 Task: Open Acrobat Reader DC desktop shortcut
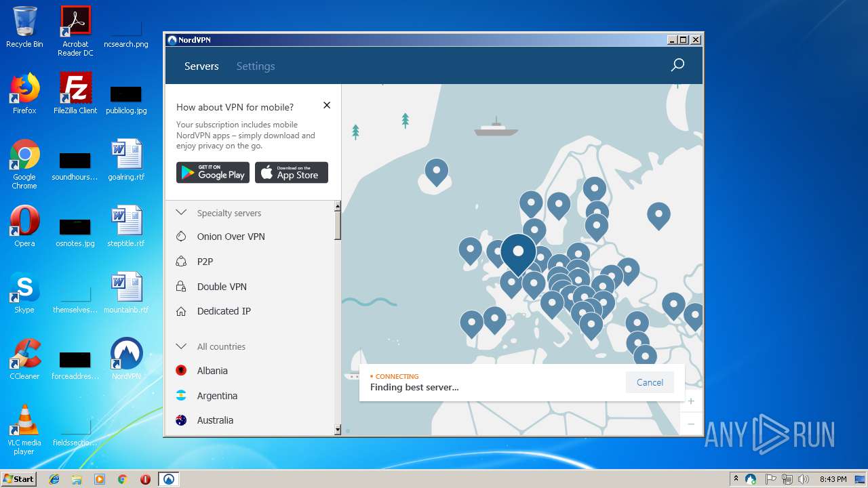75,31
